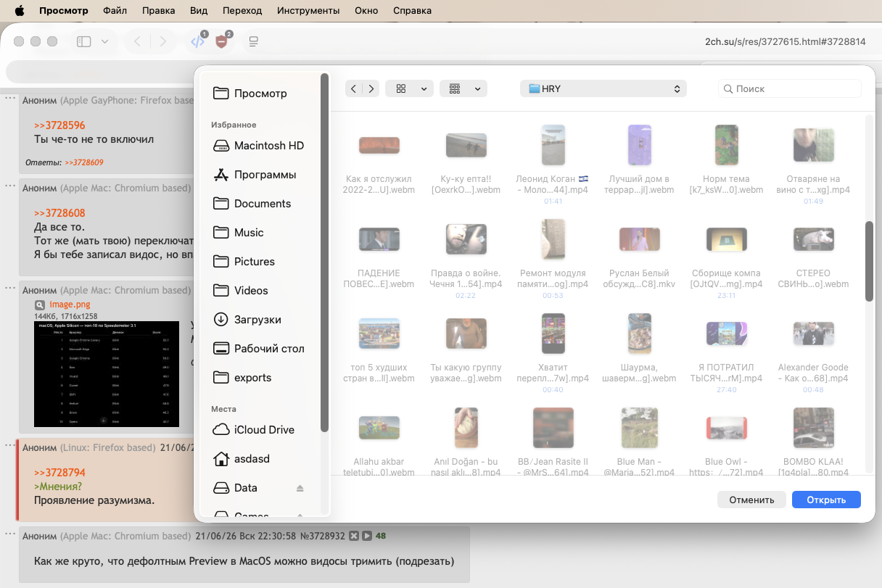
Task: Open the red shield blocker extension
Action: 223,41
